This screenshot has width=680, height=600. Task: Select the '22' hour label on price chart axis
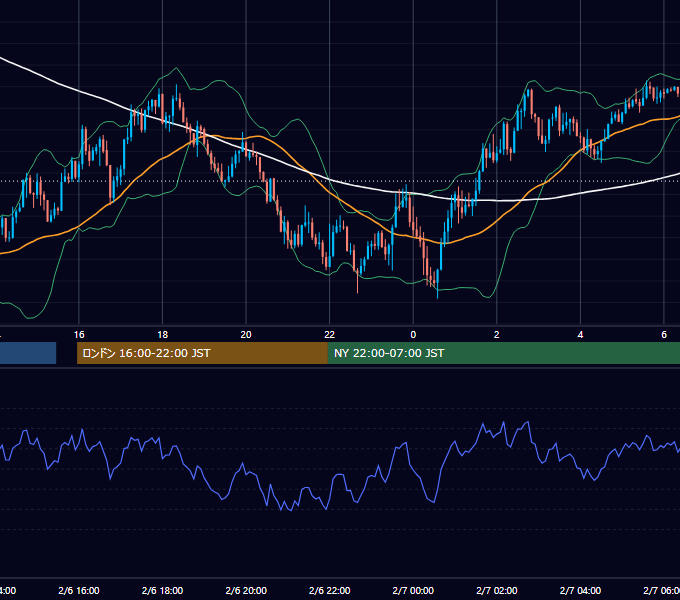click(x=330, y=335)
